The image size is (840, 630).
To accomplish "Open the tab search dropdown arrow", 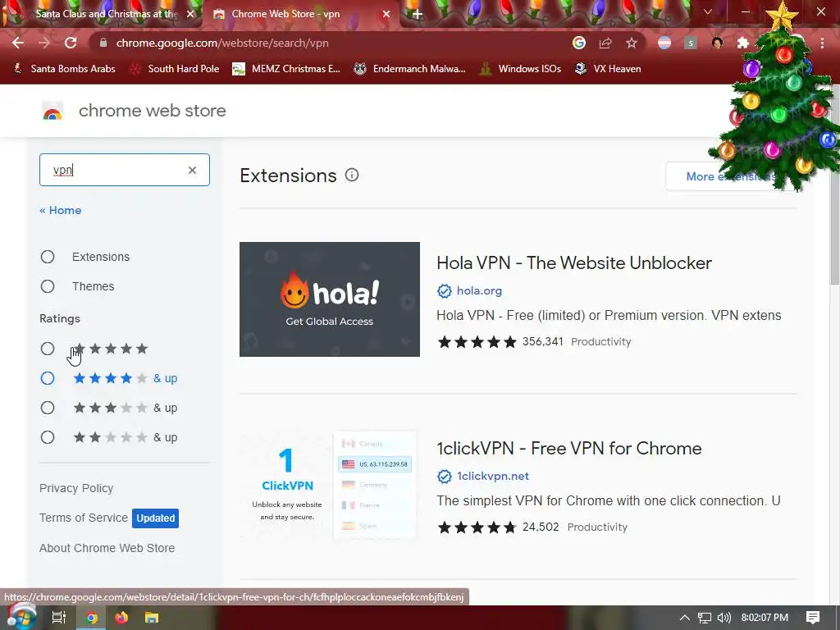I will [708, 11].
